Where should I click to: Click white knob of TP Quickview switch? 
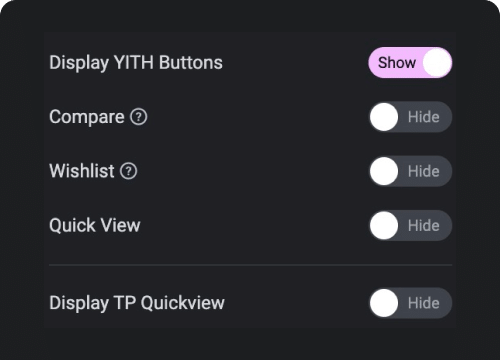tap(384, 303)
